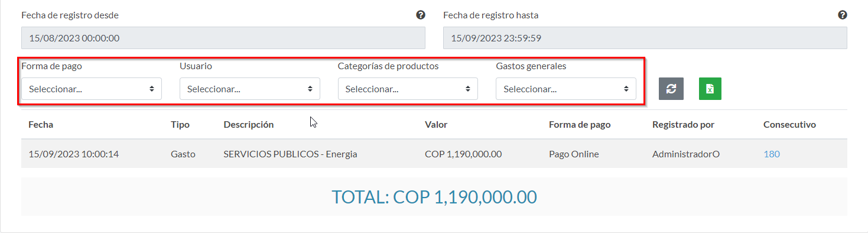Expand the 'Categorías de productos' select
The image size is (868, 233).
point(408,89)
